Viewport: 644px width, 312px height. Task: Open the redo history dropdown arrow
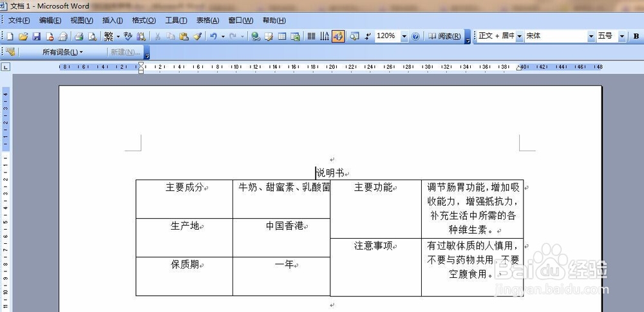(x=242, y=37)
